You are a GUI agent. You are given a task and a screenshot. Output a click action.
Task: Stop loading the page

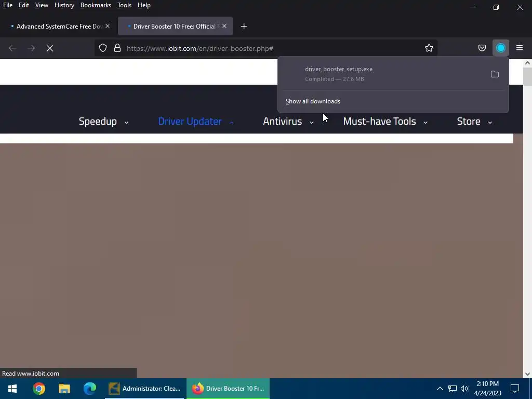pos(50,48)
